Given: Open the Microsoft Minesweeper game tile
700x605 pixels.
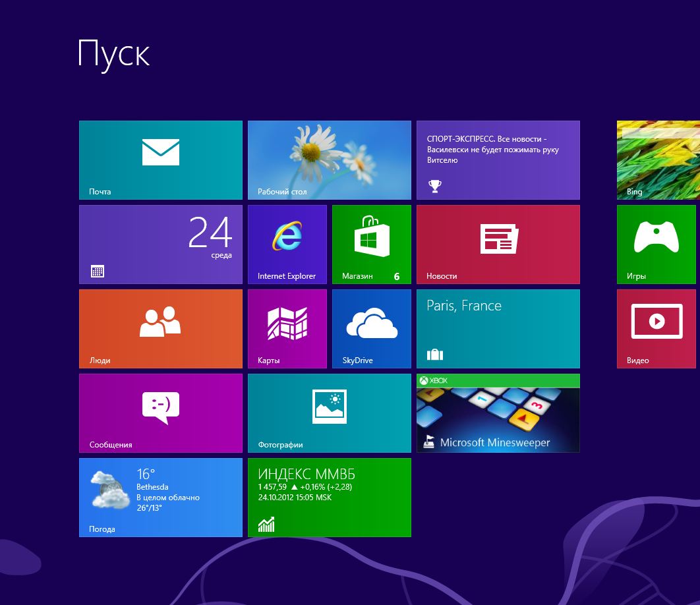Looking at the screenshot, I should pyautogui.click(x=498, y=413).
